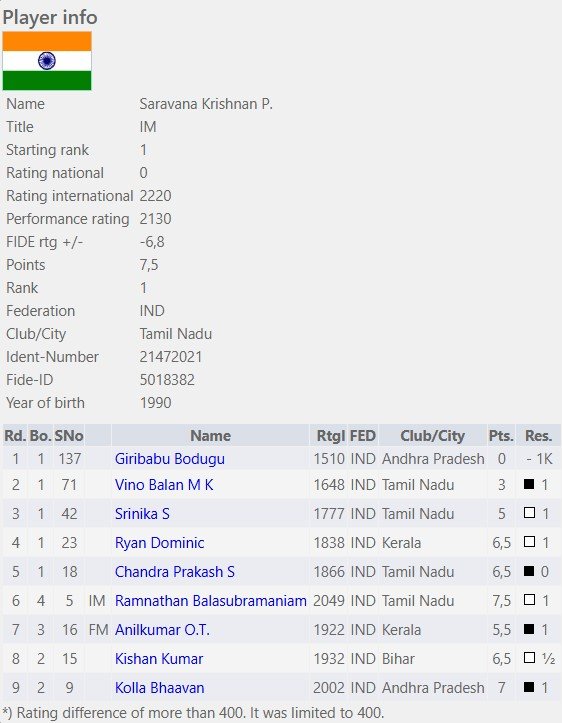
Task: Click the black piece icon in round 9
Action: (529, 687)
